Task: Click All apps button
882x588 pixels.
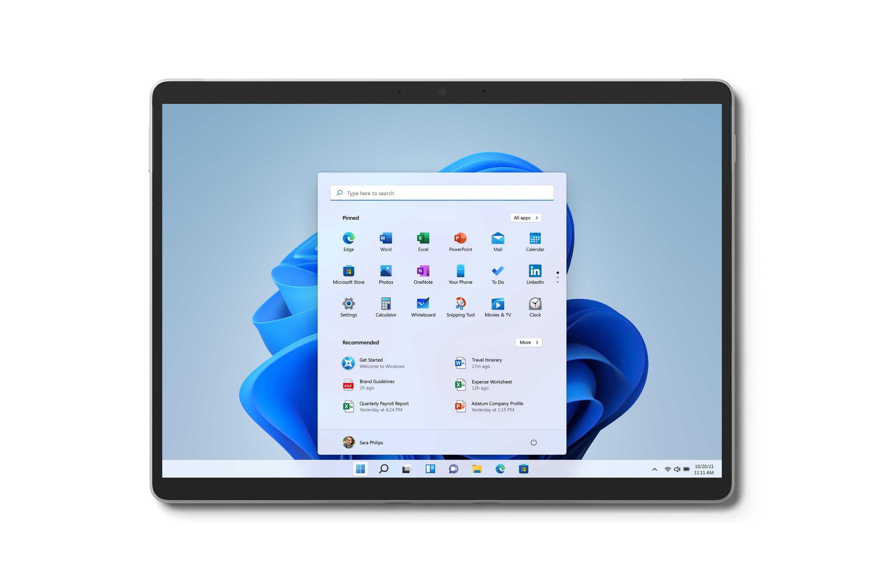Action: pos(525,217)
